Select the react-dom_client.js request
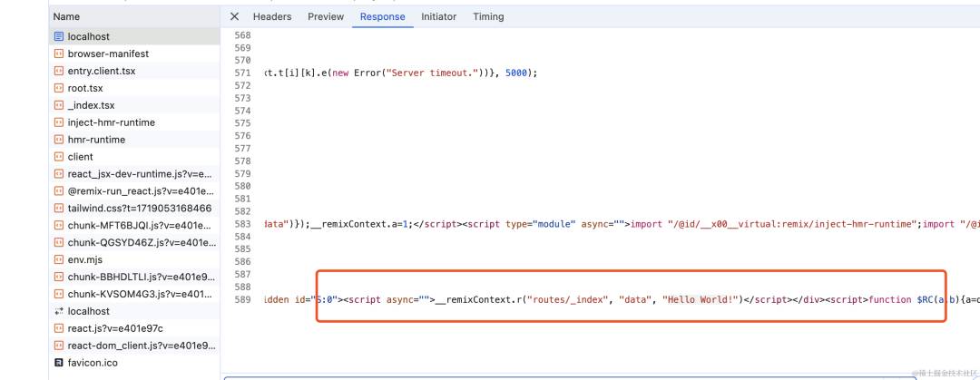Image resolution: width=980 pixels, height=380 pixels. coord(134,346)
